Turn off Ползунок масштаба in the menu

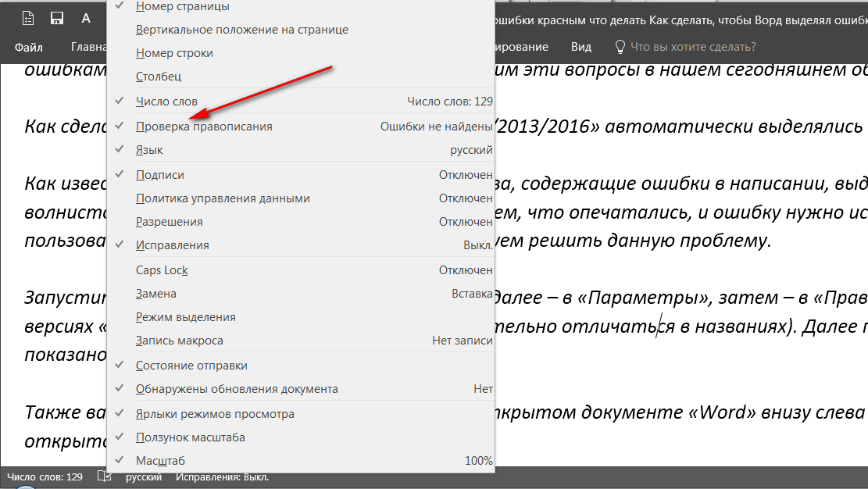coord(190,437)
